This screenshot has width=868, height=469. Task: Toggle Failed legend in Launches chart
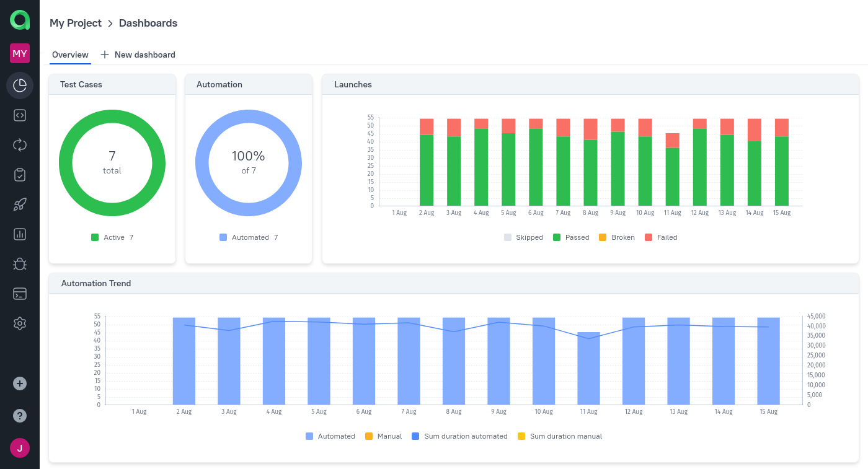[661, 237]
